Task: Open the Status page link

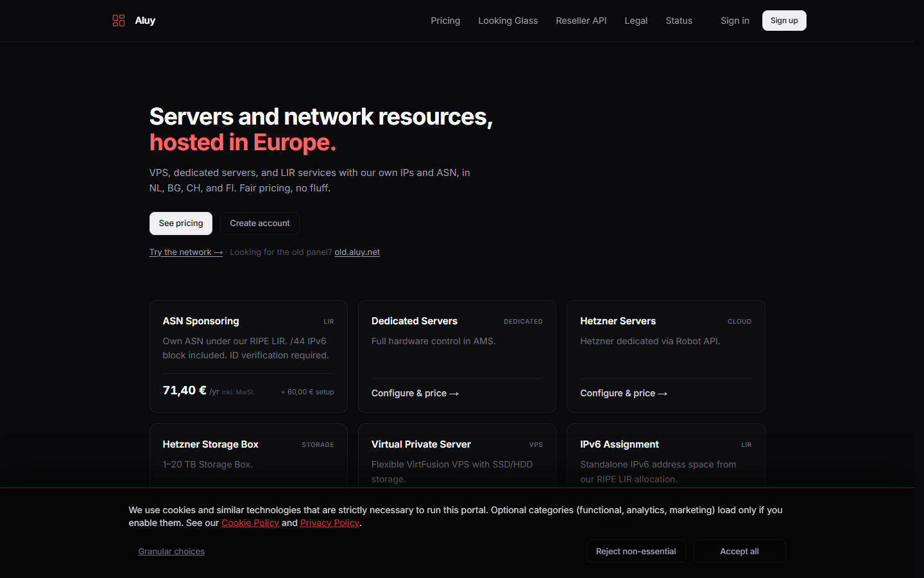Action: (x=679, y=21)
